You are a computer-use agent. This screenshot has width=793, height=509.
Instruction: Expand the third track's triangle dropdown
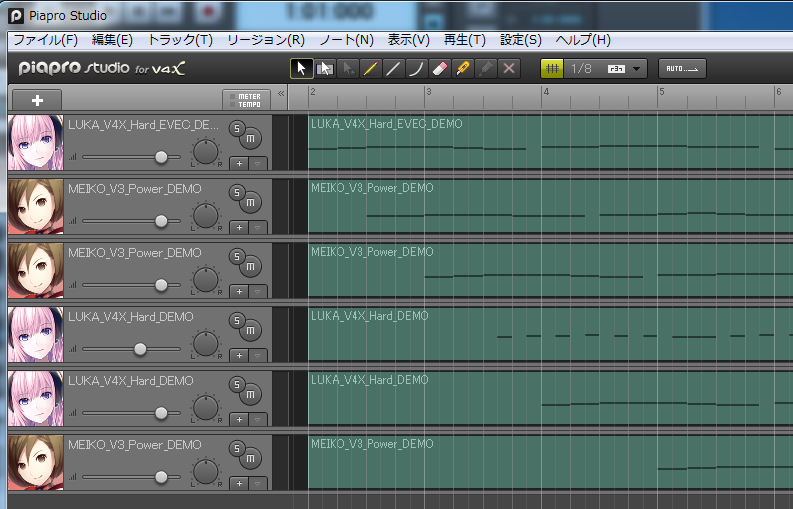[258, 291]
